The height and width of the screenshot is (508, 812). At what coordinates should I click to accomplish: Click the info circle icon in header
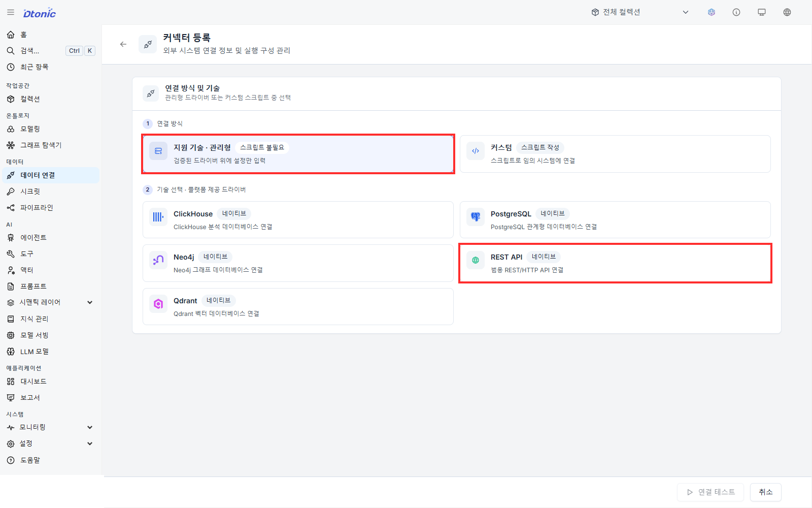point(736,12)
